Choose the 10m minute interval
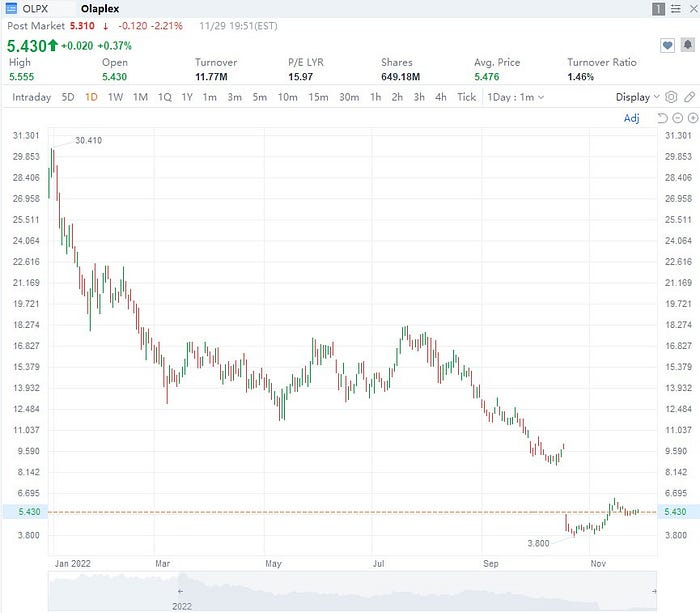The height and width of the screenshot is (613, 700). coord(288,97)
